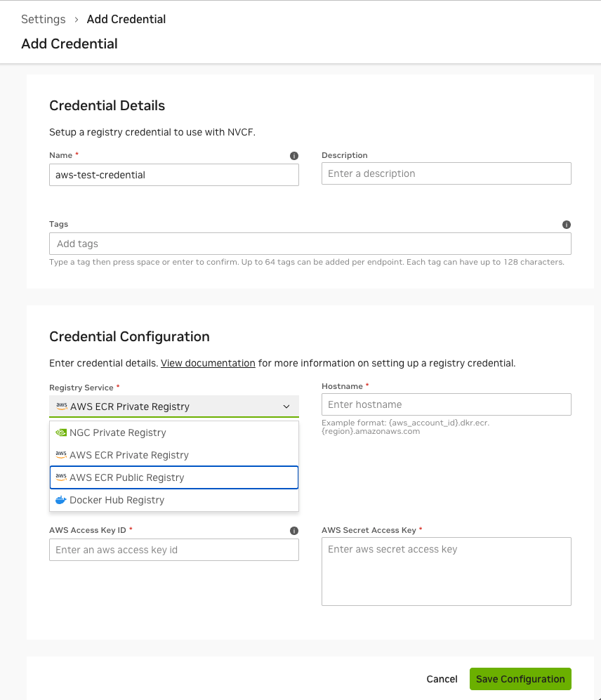
Task: Click the info icon beside the Name field
Action: click(294, 155)
